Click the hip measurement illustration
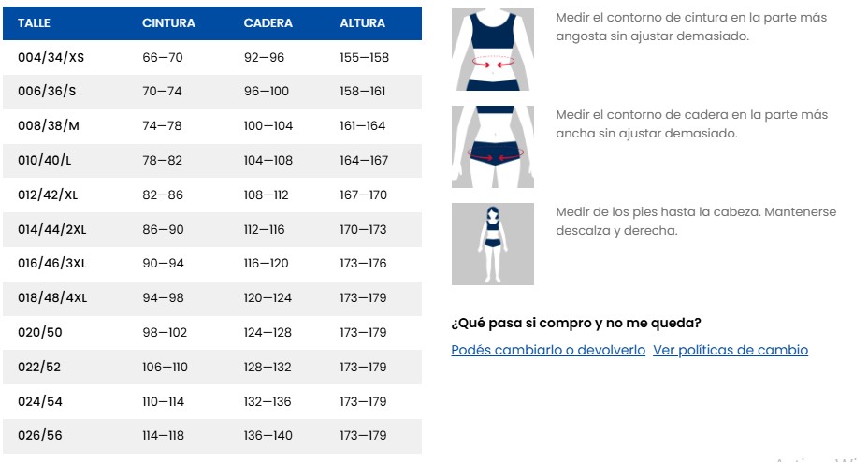This screenshot has height=462, width=868. pos(493,147)
